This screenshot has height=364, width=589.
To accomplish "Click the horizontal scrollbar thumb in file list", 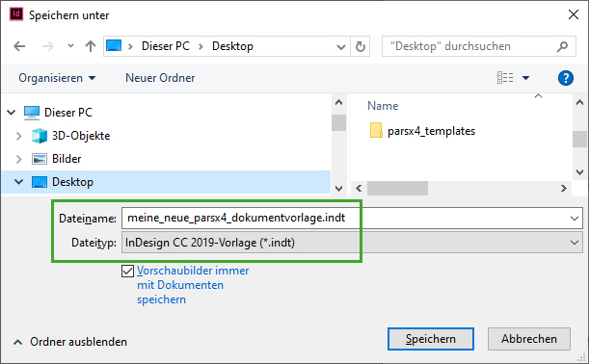I will 397,189.
